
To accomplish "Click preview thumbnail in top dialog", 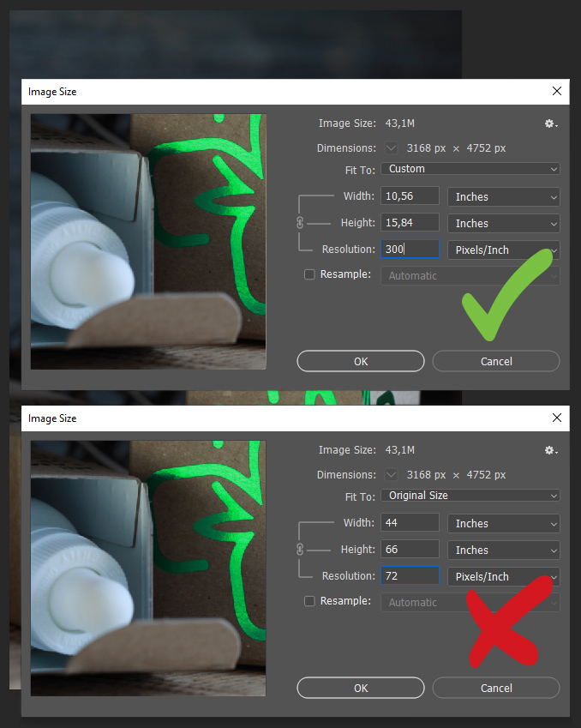I will click(x=148, y=242).
